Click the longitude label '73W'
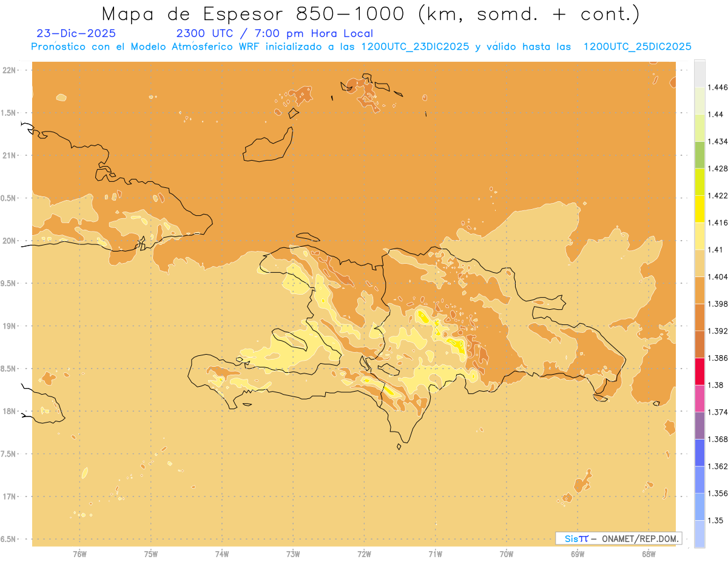The image size is (728, 562). coord(293,554)
